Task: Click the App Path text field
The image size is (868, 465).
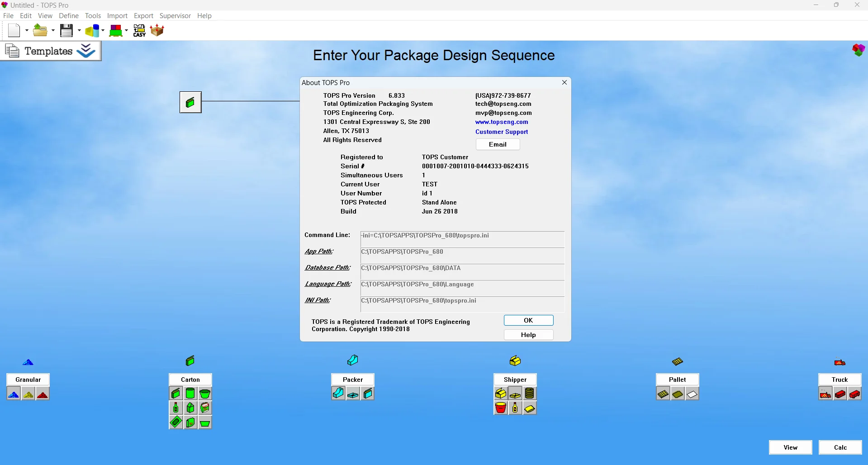Action: point(462,256)
